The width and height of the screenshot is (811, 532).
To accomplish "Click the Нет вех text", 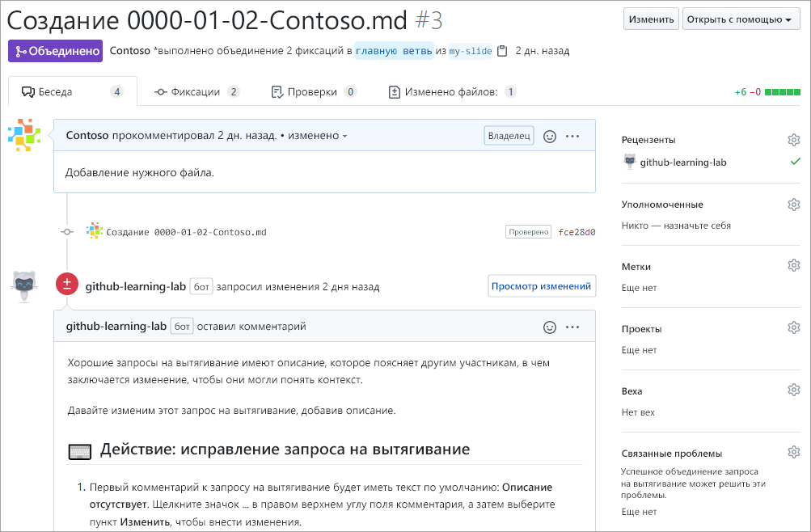I will tap(638, 412).
